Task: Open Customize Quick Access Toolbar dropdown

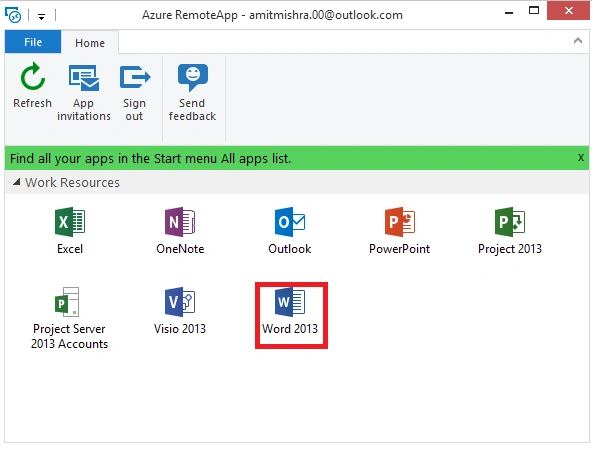Action: click(42, 16)
